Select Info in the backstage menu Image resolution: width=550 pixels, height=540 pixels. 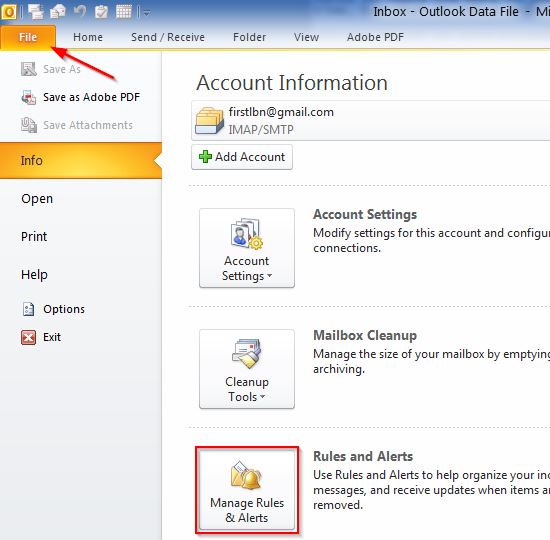pyautogui.click(x=81, y=161)
